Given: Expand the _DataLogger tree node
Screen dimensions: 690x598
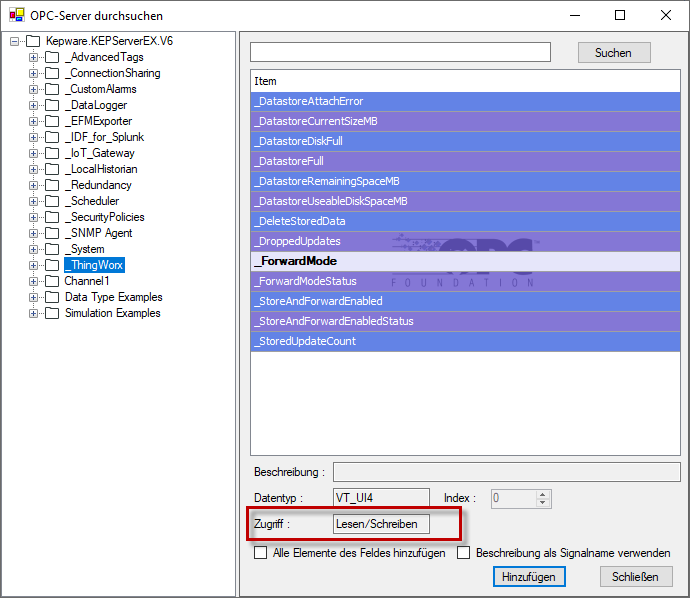Looking at the screenshot, I should pos(33,105).
